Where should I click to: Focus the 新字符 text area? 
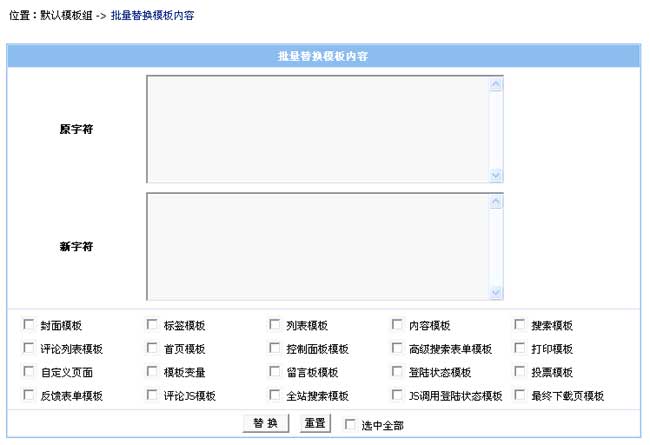pyautogui.click(x=317, y=246)
